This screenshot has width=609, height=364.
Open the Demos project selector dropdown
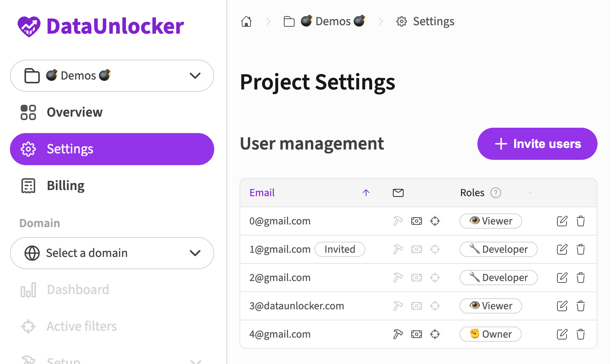coord(112,76)
